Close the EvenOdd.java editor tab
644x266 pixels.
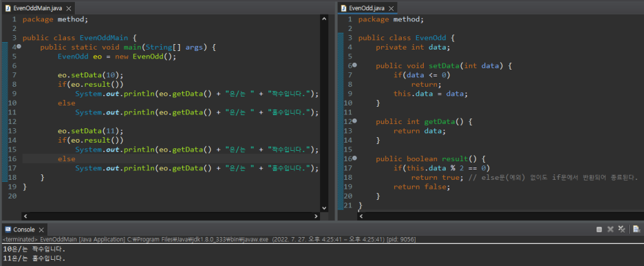click(391, 8)
